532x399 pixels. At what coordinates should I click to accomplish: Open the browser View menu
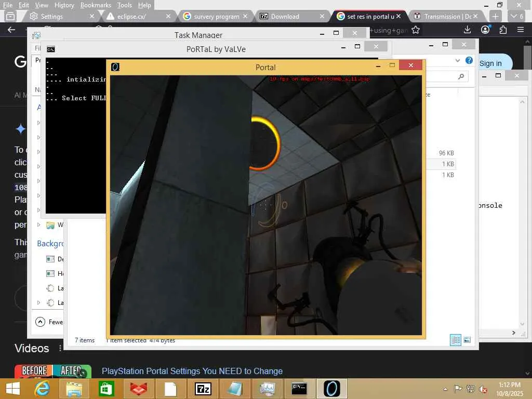click(42, 5)
